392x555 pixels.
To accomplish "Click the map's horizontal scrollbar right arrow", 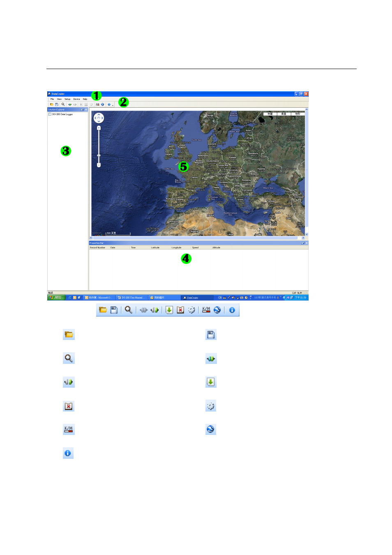I will [x=303, y=238].
